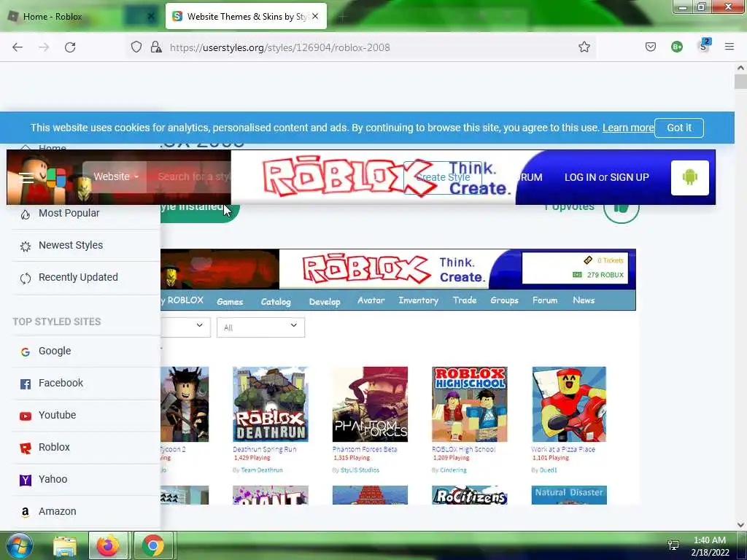This screenshot has width=747, height=560.
Task: Open Windows Start orb
Action: pos(18,545)
